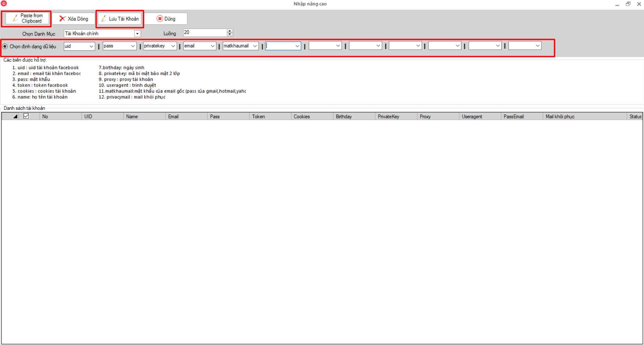Open the email format dropdown
The height and width of the screenshot is (345, 644).
(213, 46)
